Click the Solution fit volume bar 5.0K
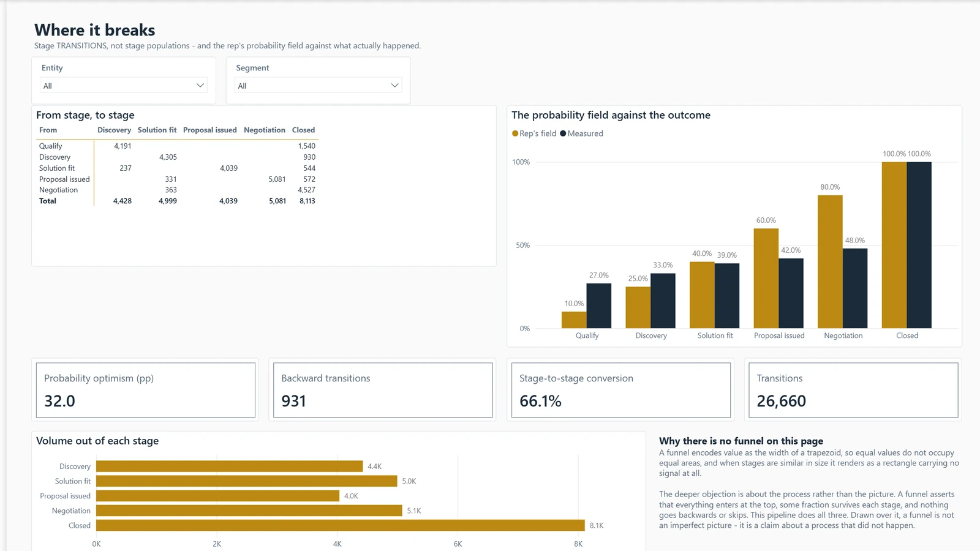 point(247,481)
